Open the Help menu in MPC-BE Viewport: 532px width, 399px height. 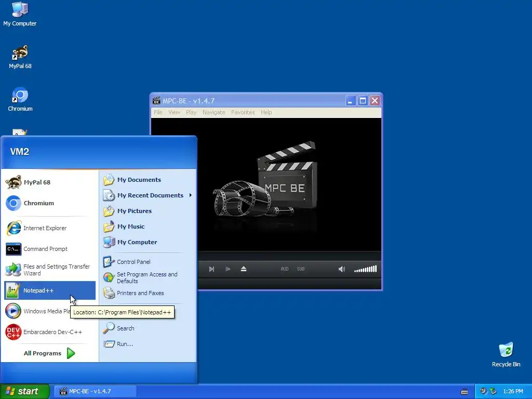(x=267, y=112)
